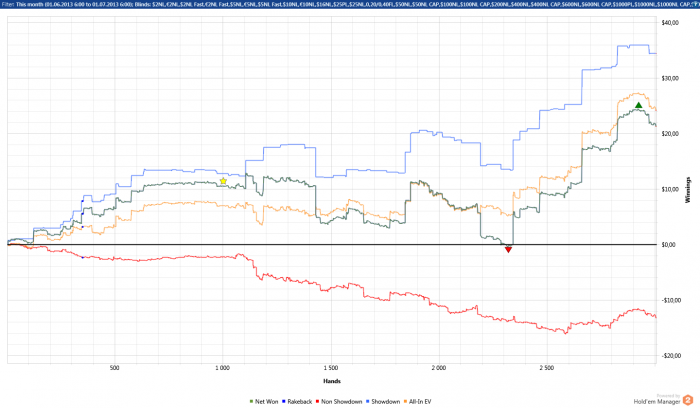The height and width of the screenshot is (408, 700).
Task: Click the $20,00 y-axis label
Action: [670, 134]
